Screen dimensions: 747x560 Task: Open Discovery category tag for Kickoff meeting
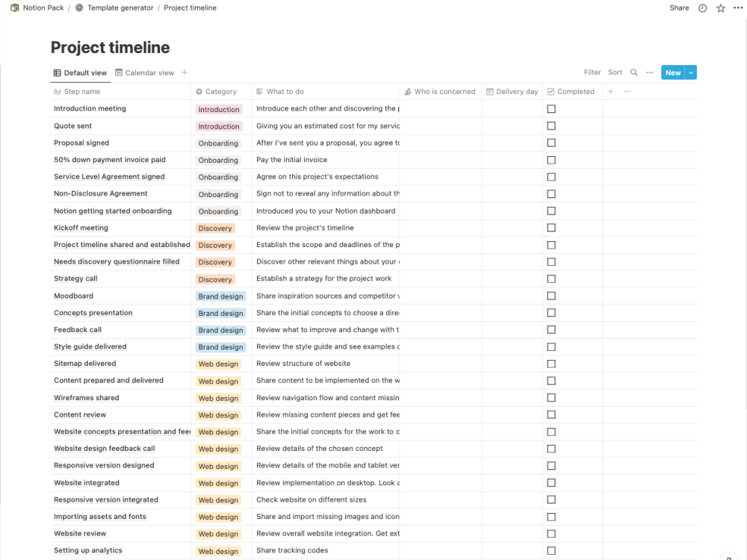(215, 228)
